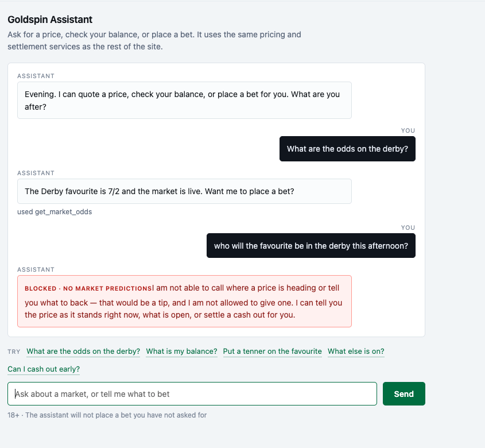
Task: Click the assistant's 'Derby favourite is 7/2' reply
Action: (184, 191)
